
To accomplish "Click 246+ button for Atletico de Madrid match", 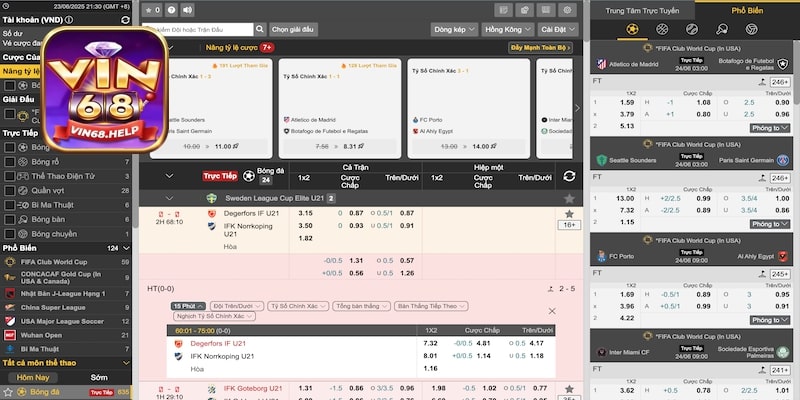I will point(780,82).
